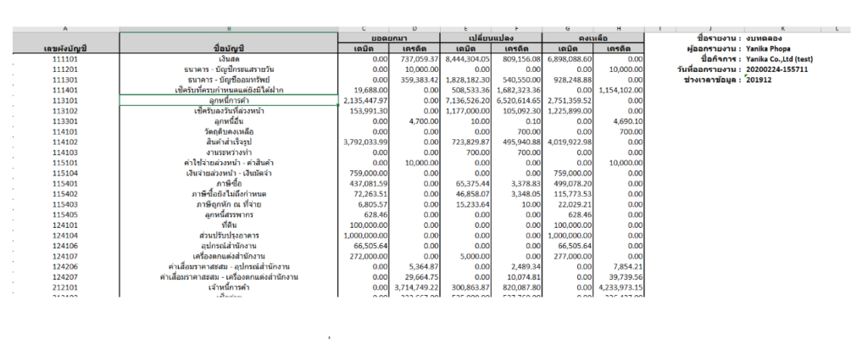Click account code 111101
This screenshot has width=868, height=339.
point(65,58)
